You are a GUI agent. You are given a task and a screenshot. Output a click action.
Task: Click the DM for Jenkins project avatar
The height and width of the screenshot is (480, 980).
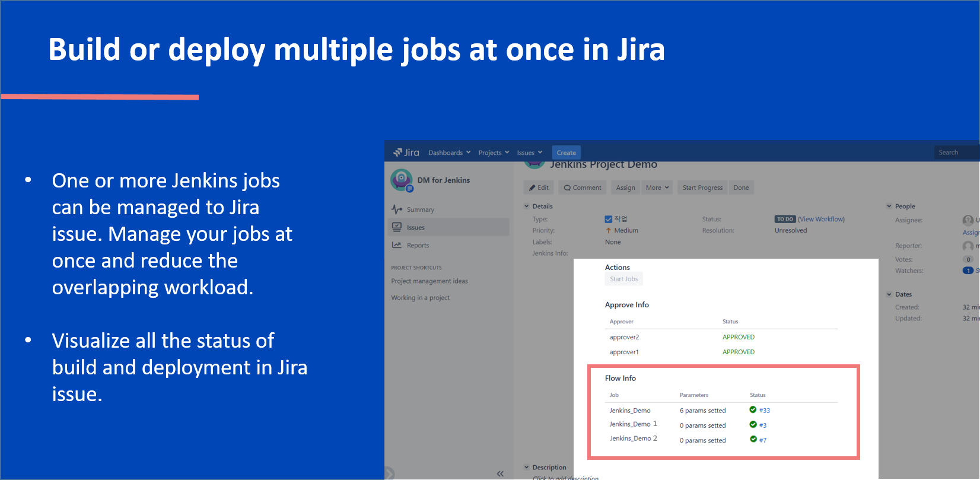click(402, 180)
